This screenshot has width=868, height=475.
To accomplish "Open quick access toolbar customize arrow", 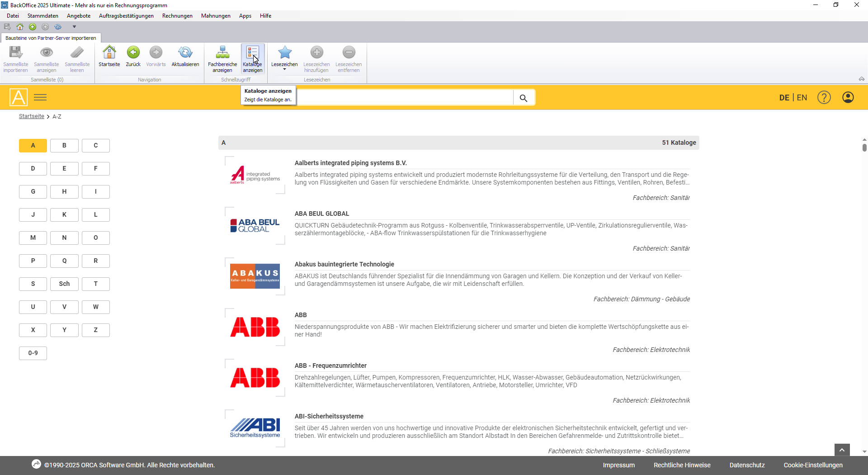I will (75, 27).
